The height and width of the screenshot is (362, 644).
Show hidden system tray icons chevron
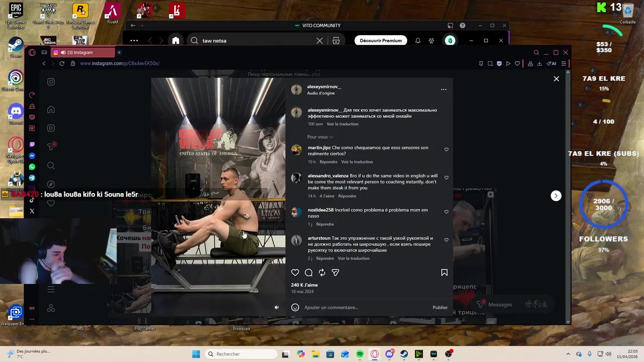568,354
